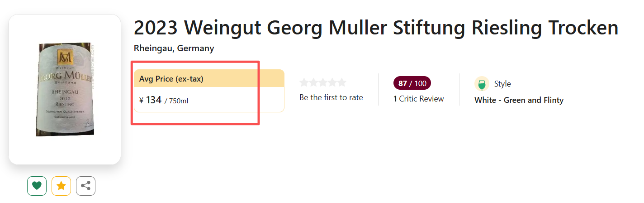Image resolution: width=644 pixels, height=203 pixels.
Task: Rate one star using the first rating star
Action: click(304, 82)
